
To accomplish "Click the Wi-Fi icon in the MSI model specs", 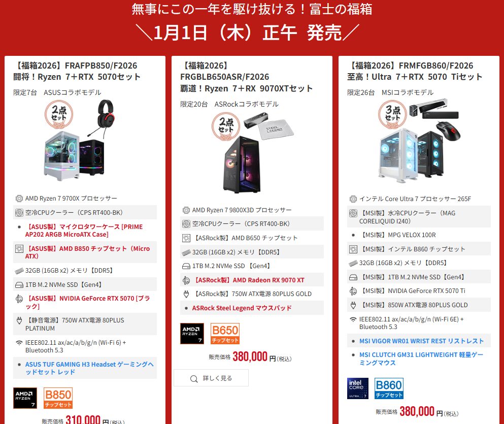I will pyautogui.click(x=353, y=319).
